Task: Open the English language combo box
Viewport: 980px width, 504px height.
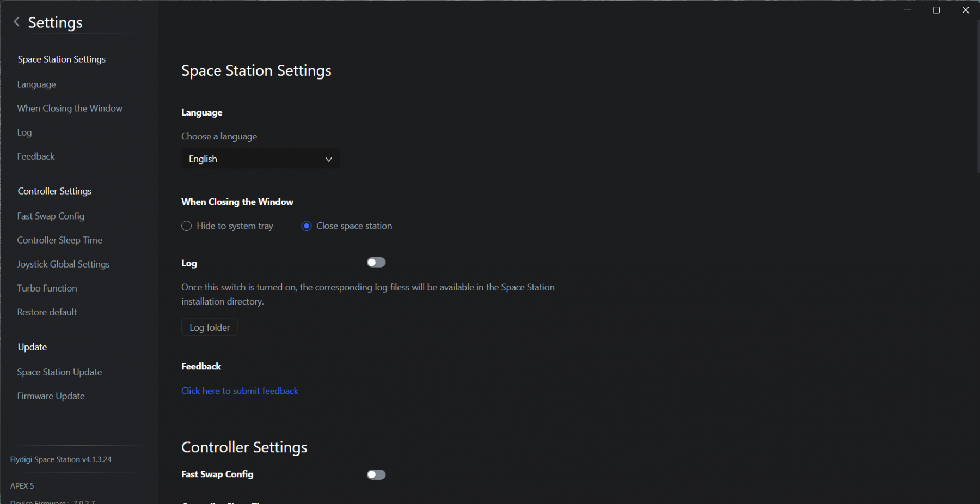Action: (x=260, y=159)
